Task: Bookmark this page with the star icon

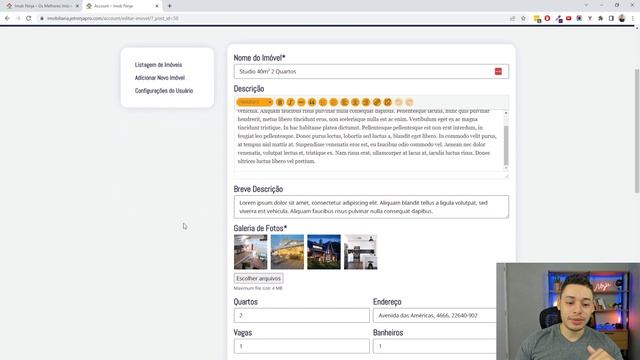Action: pos(523,18)
